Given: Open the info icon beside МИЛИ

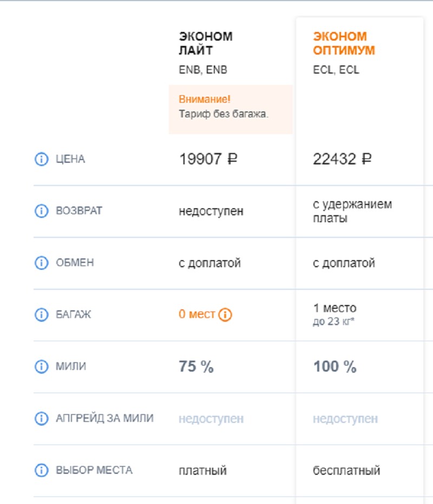Looking at the screenshot, I should click(41, 367).
